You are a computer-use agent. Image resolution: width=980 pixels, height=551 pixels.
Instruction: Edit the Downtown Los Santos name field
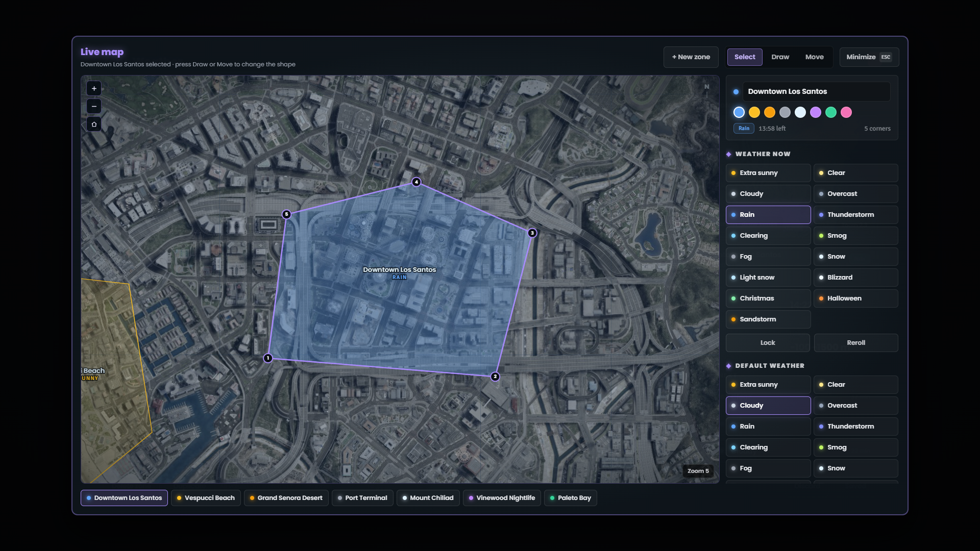point(816,91)
